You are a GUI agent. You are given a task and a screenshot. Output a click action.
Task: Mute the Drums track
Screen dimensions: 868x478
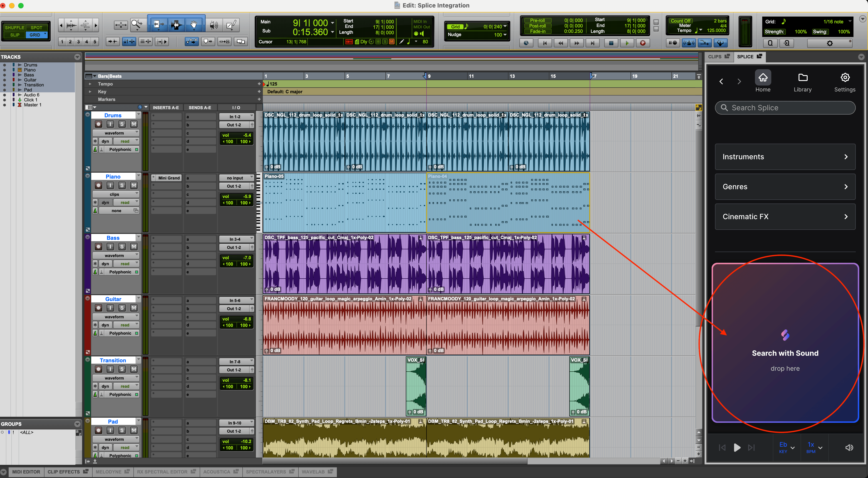pyautogui.click(x=134, y=124)
